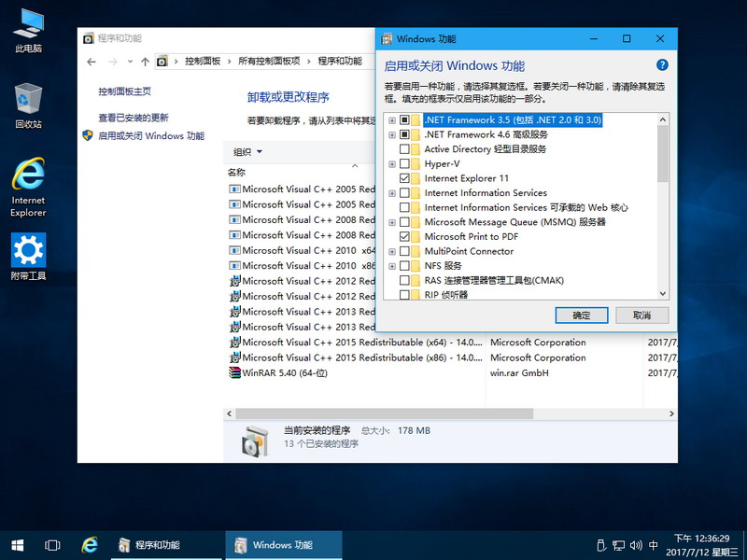Expand the Hyper-V tree node
The image size is (747, 560).
pyautogui.click(x=391, y=164)
